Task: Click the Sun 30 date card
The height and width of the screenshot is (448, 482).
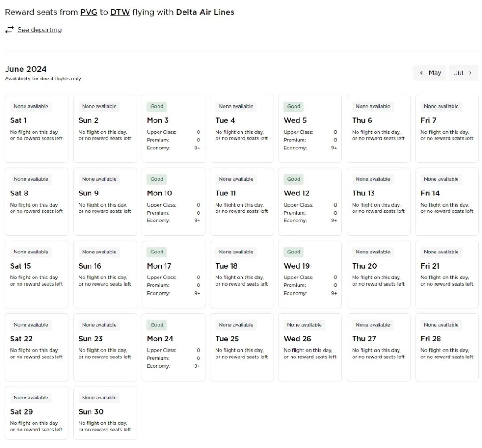Action: [x=105, y=413]
